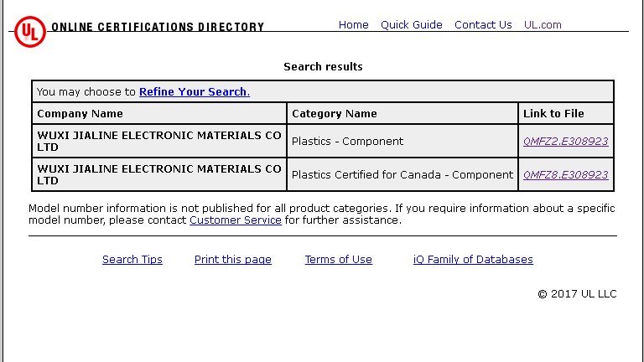Go to the Home page
Image resolution: width=644 pixels, height=362 pixels.
pos(353,25)
